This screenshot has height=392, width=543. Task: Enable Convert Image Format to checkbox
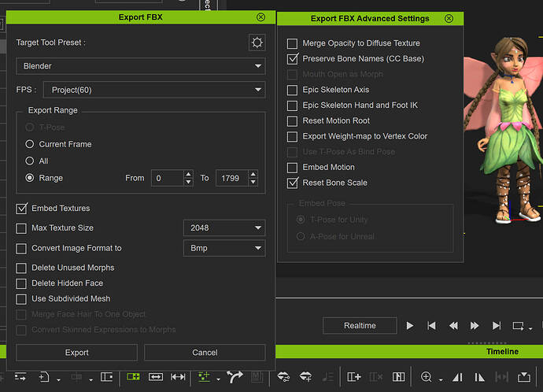tap(21, 248)
